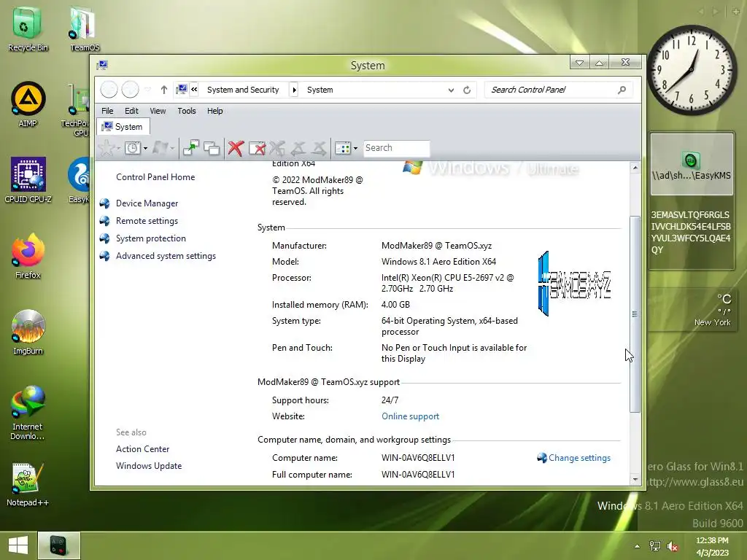Click the refresh icon in address bar

tap(467, 90)
